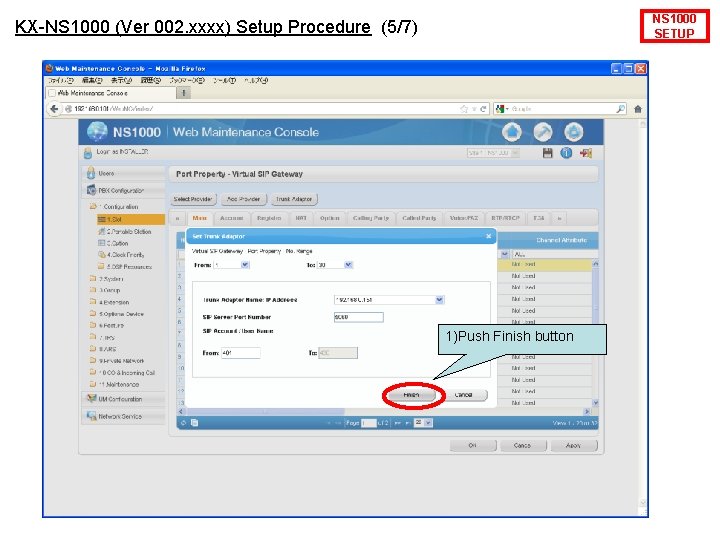Open UM Configuration in the sidebar
720x540 pixels.
click(x=124, y=399)
